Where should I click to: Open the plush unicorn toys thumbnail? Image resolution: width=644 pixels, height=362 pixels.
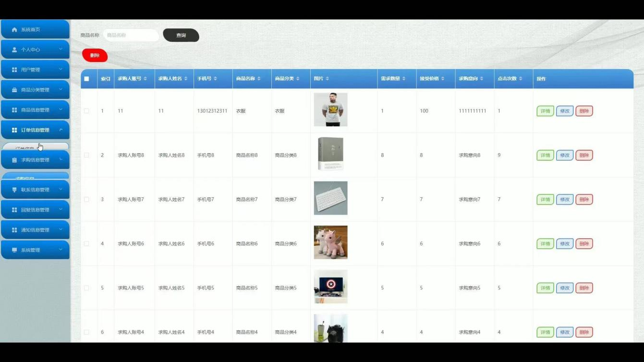click(x=330, y=242)
